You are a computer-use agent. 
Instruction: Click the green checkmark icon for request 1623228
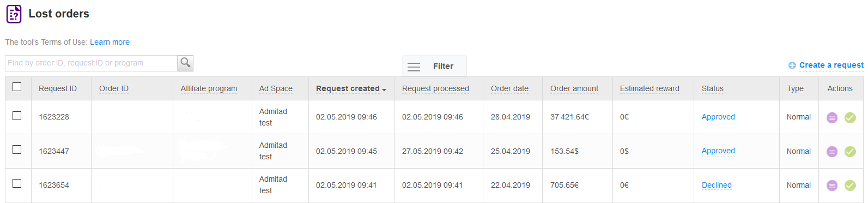tap(850, 117)
